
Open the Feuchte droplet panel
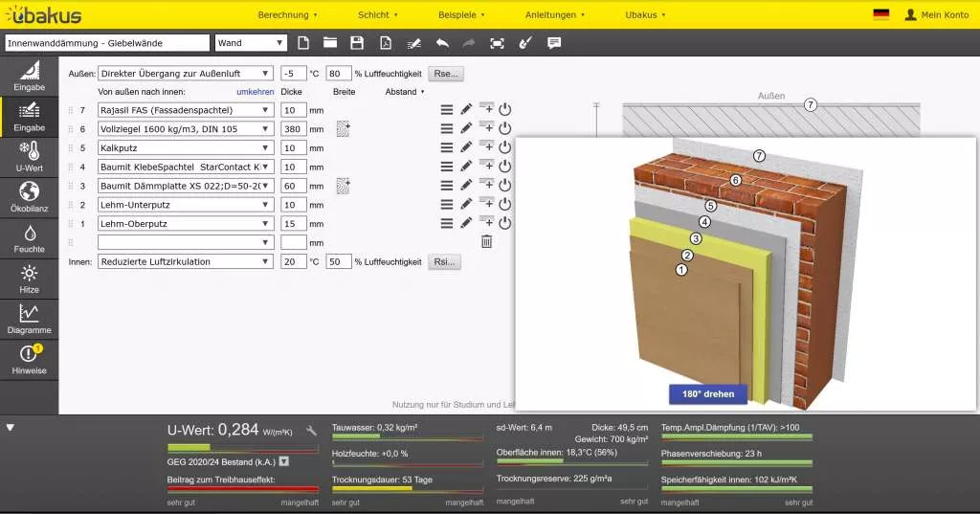[29, 237]
